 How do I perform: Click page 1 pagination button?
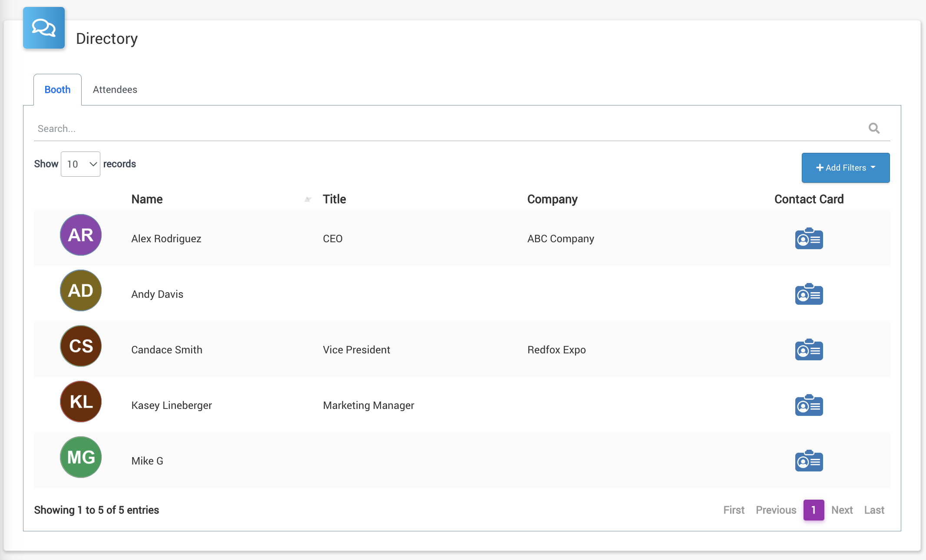pyautogui.click(x=814, y=510)
